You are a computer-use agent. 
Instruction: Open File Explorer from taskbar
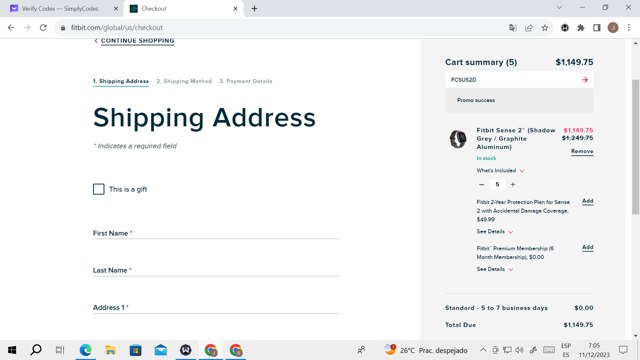coord(111,350)
